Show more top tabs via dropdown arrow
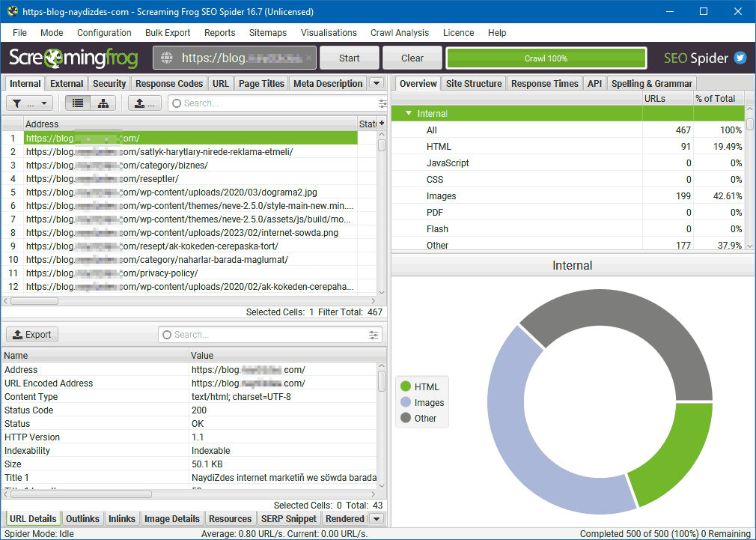The width and height of the screenshot is (756, 540). pos(377,83)
